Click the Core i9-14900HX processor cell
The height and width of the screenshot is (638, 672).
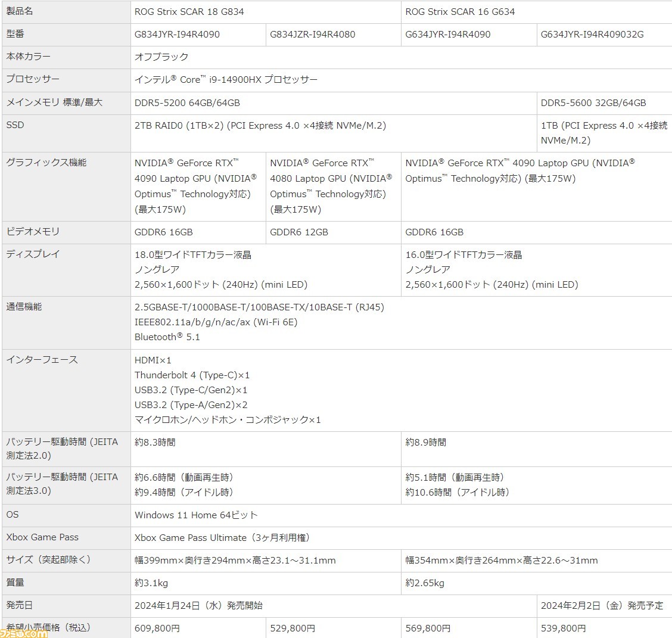pyautogui.click(x=401, y=80)
